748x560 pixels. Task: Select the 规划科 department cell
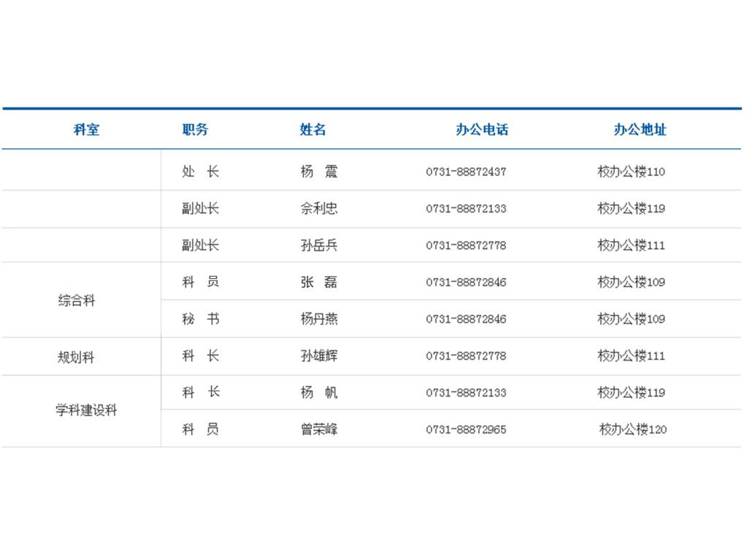tap(76, 358)
